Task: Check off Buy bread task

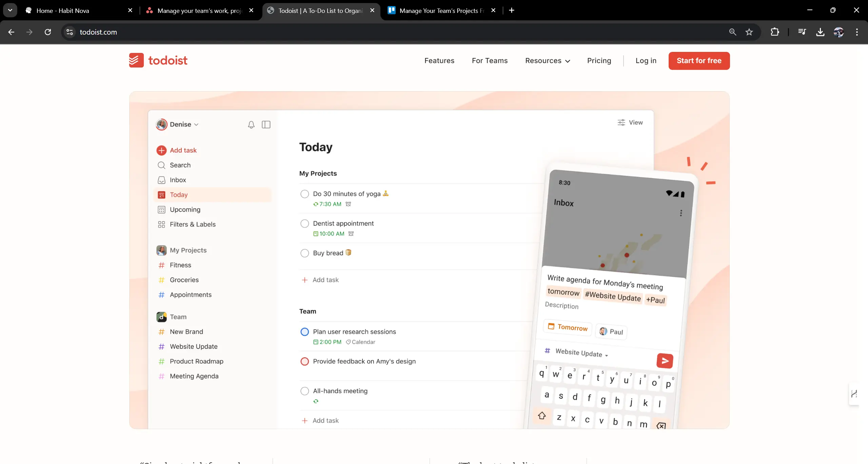Action: pos(304,253)
